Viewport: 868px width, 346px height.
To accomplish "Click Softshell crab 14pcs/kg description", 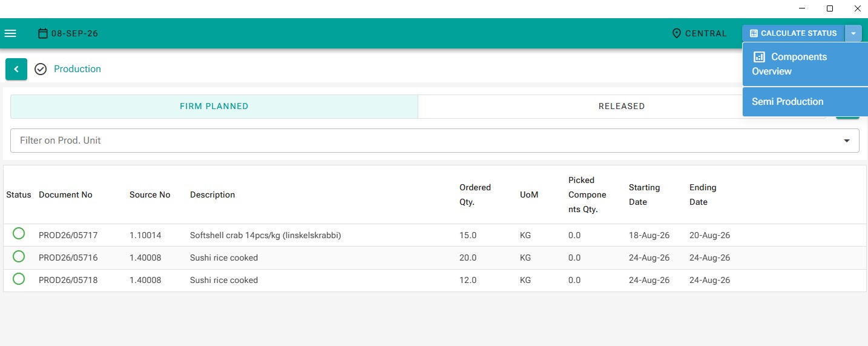I will pyautogui.click(x=266, y=235).
